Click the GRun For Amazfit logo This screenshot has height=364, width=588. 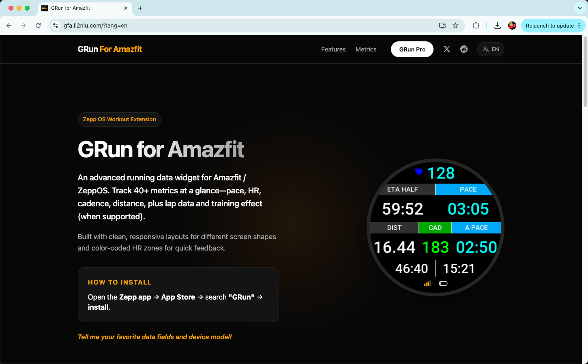[110, 49]
